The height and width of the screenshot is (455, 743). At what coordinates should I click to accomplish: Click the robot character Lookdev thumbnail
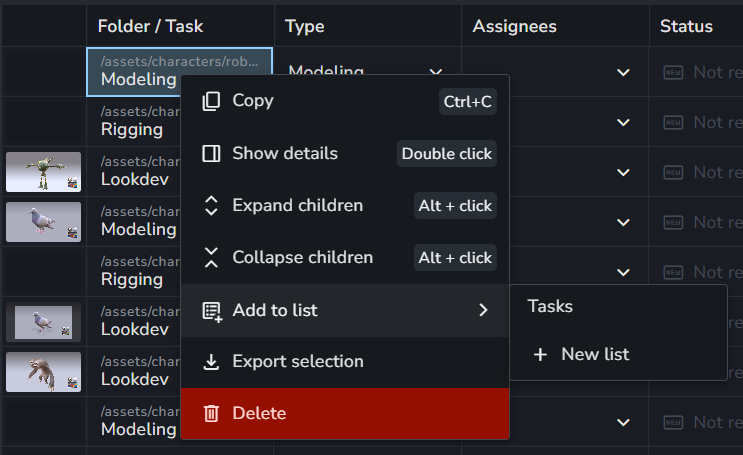click(x=43, y=172)
